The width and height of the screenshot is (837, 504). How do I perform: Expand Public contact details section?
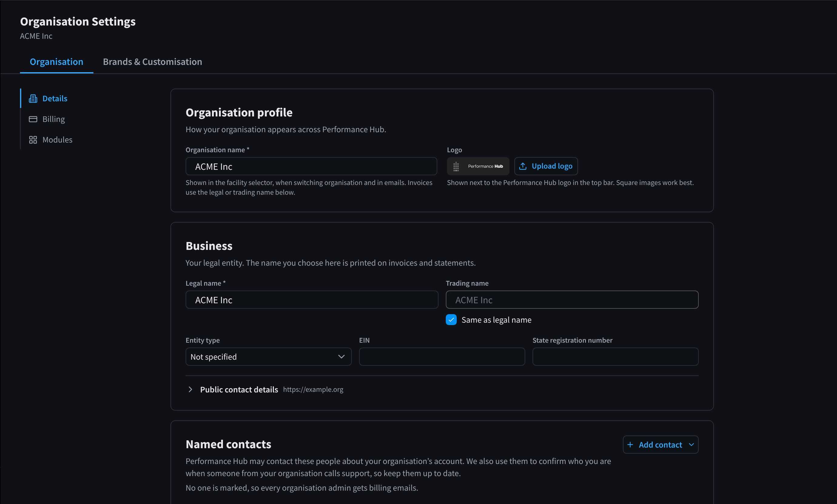pos(190,390)
